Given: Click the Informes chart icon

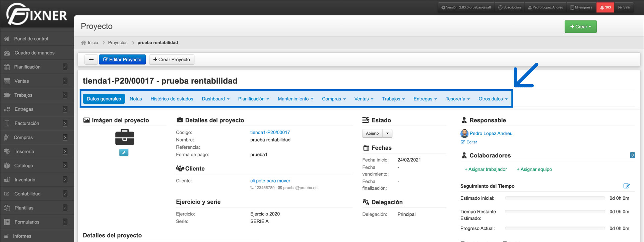Looking at the screenshot, I should pyautogui.click(x=6, y=236).
